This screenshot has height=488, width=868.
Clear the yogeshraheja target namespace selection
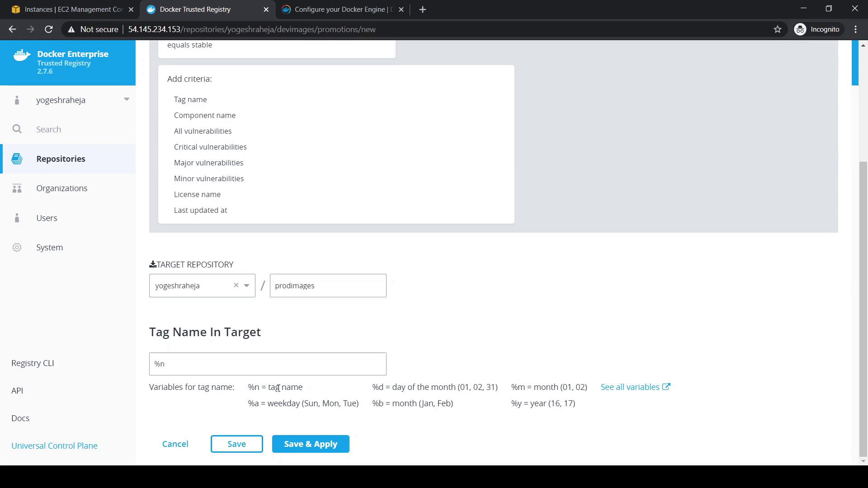pyautogui.click(x=236, y=285)
